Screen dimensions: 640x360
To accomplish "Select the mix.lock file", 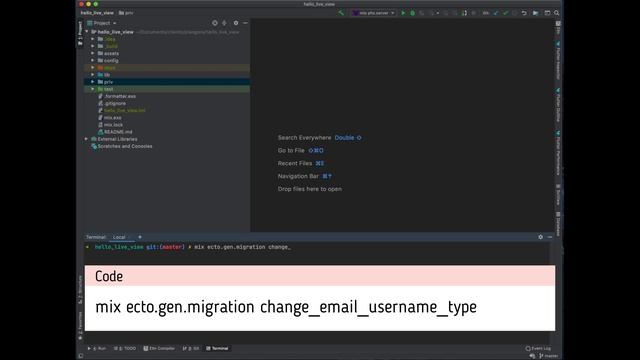I will [x=111, y=125].
